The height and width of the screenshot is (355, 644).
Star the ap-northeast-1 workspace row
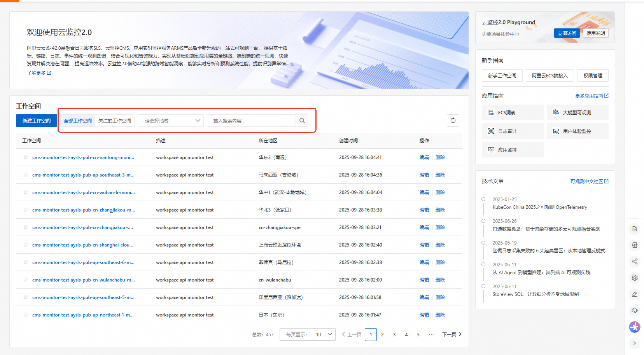coord(26,315)
